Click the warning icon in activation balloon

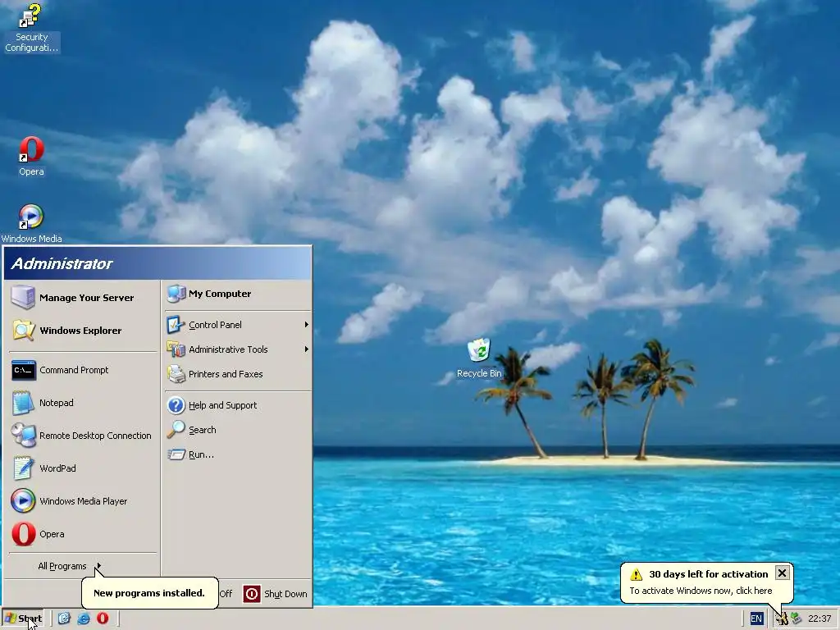point(636,574)
